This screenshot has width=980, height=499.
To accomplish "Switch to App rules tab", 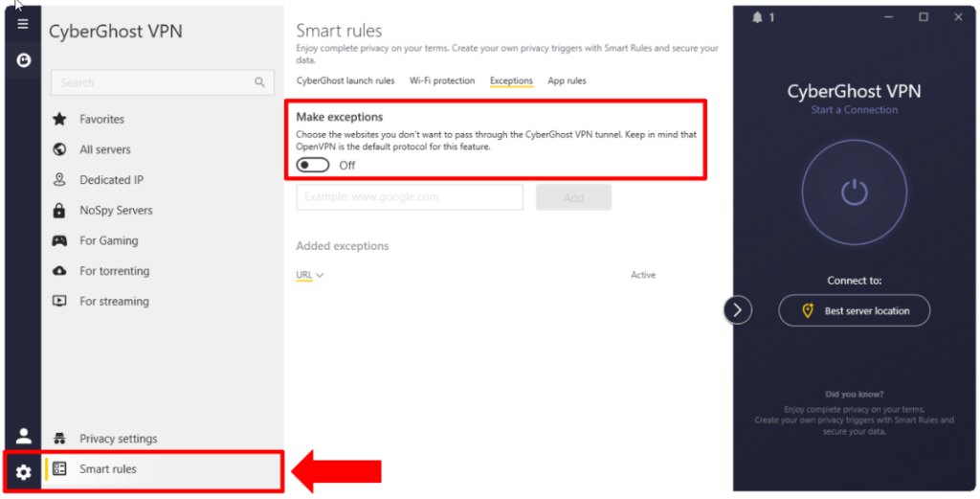I will tap(567, 80).
